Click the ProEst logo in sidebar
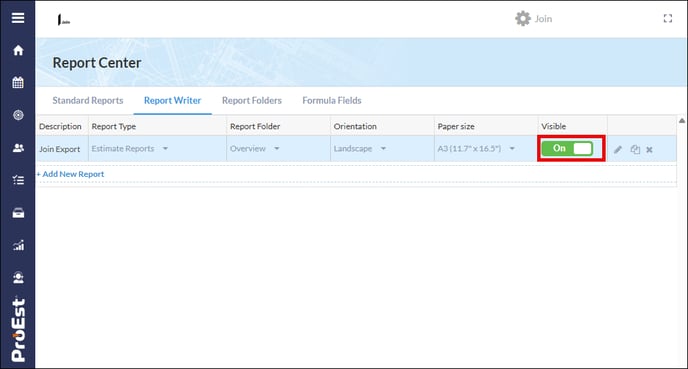 (18, 330)
